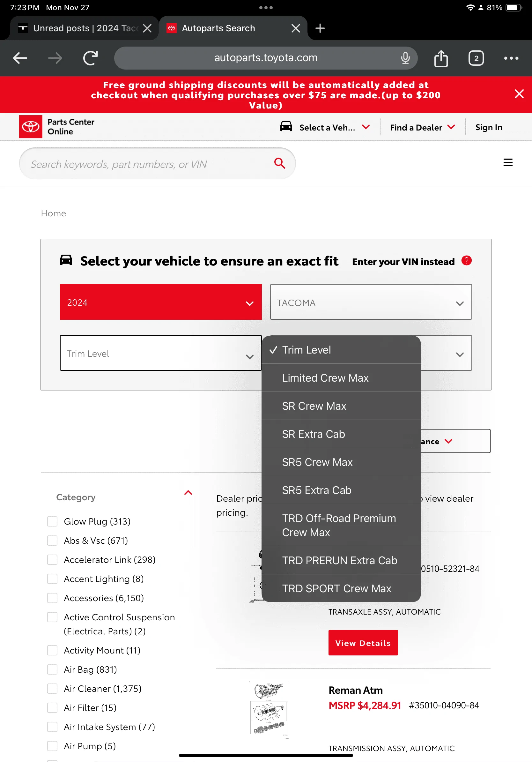Close the Autoparts Search tab
This screenshot has height=762, width=532.
(x=296, y=28)
